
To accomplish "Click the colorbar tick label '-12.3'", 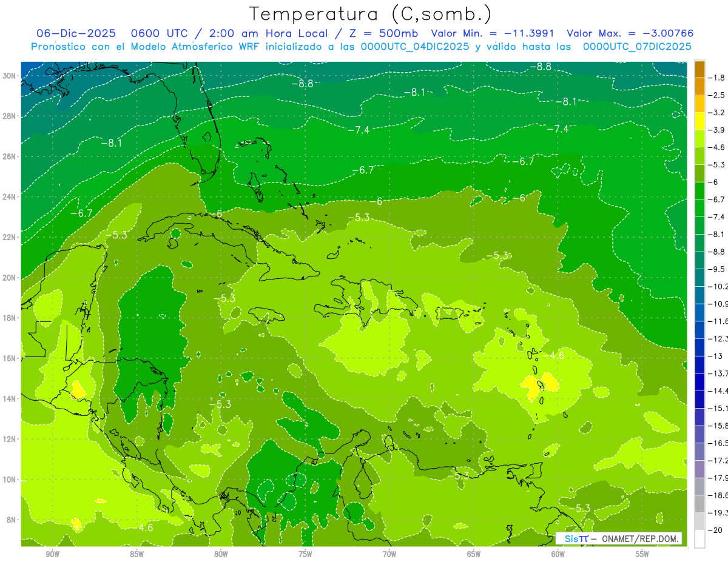I will pyautogui.click(x=718, y=338).
